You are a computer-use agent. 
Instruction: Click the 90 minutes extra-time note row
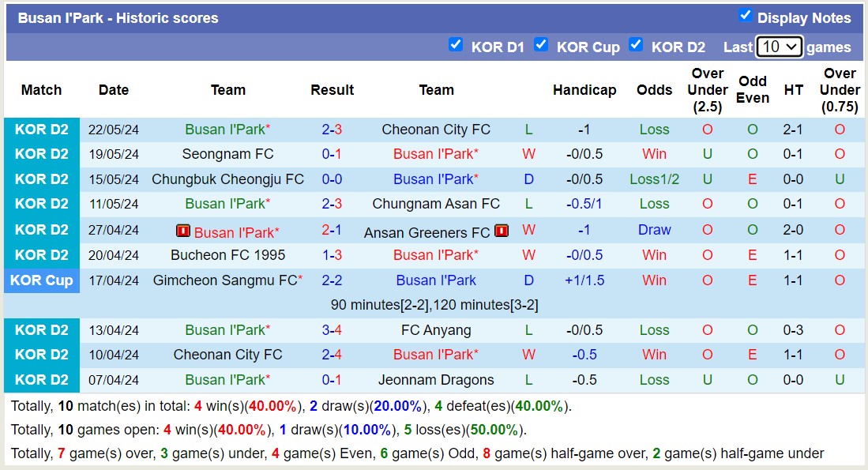434,304
